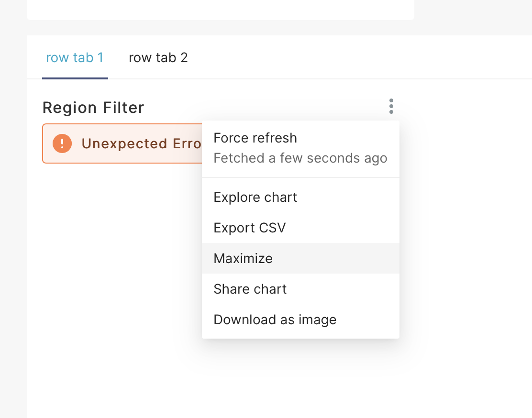Viewport: 532px width, 418px height.
Task: Click Download as image
Action: [275, 319]
